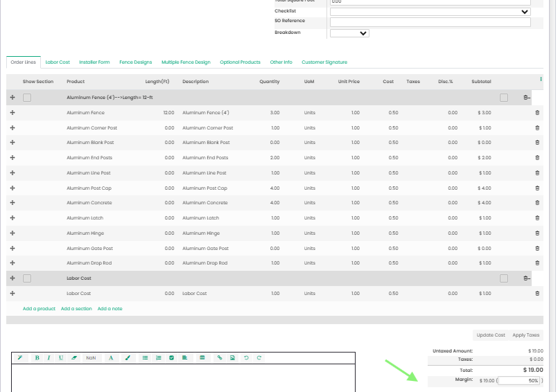558x392 pixels.
Task: Apply italic formatting in the editor toolbar
Action: 49,358
